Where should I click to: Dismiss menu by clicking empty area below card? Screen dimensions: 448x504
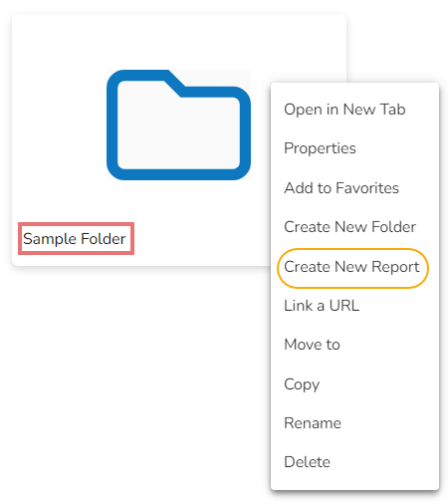tap(132, 381)
